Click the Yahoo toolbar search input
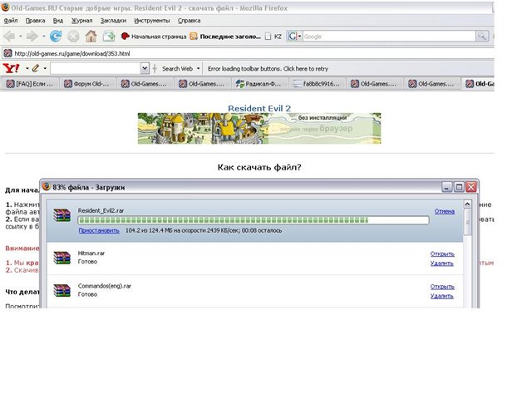The width and height of the screenshot is (532, 399). [x=96, y=68]
